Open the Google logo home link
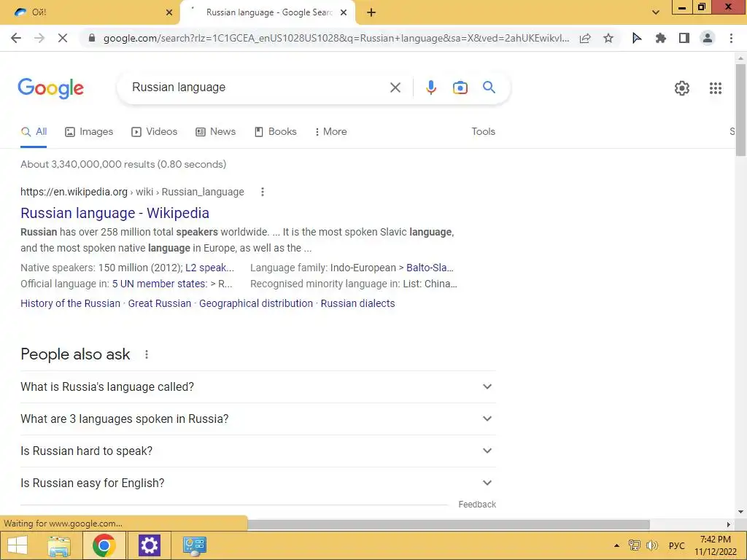 (x=50, y=88)
